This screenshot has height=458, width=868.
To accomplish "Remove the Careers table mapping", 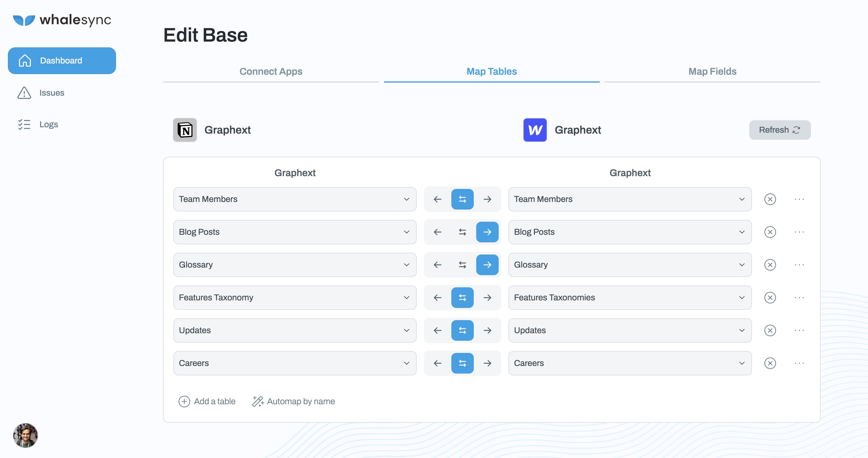I will 770,363.
